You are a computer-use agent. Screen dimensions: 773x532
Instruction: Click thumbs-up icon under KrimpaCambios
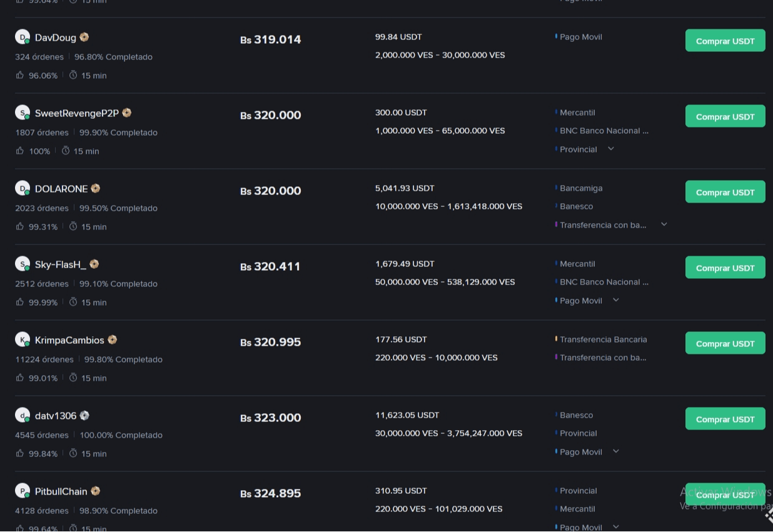(x=20, y=378)
